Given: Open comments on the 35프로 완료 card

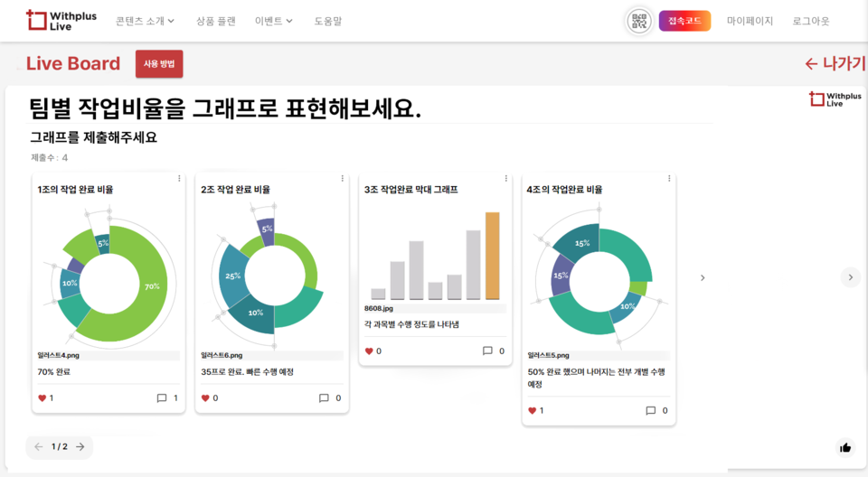Looking at the screenshot, I should tap(324, 397).
